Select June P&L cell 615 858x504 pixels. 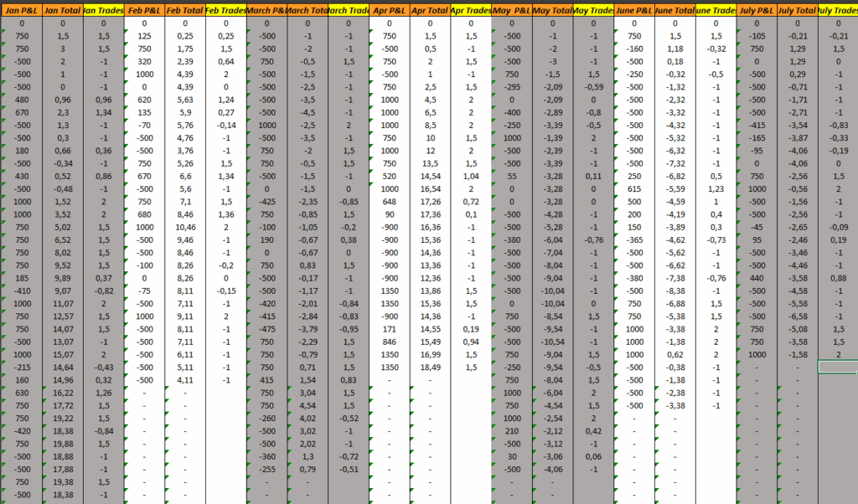pyautogui.click(x=634, y=189)
